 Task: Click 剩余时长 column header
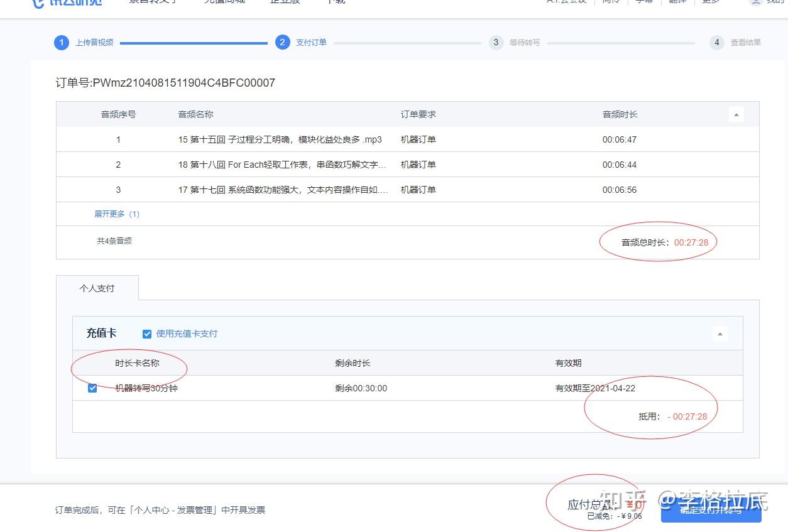pos(353,363)
